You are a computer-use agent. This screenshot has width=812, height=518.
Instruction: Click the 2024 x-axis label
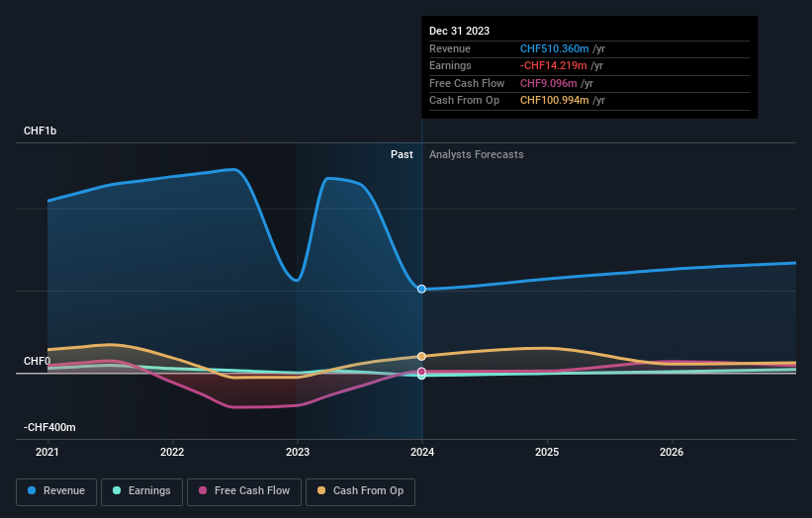click(x=422, y=452)
